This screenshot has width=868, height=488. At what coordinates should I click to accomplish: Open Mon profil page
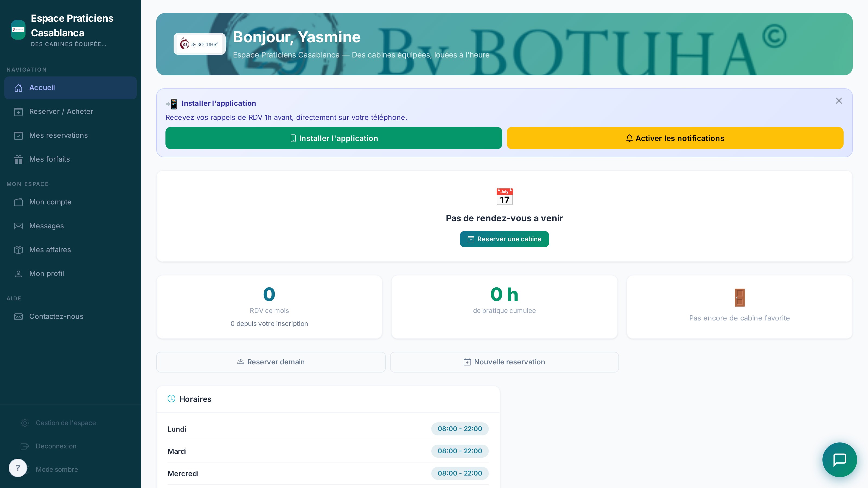tap(71, 274)
